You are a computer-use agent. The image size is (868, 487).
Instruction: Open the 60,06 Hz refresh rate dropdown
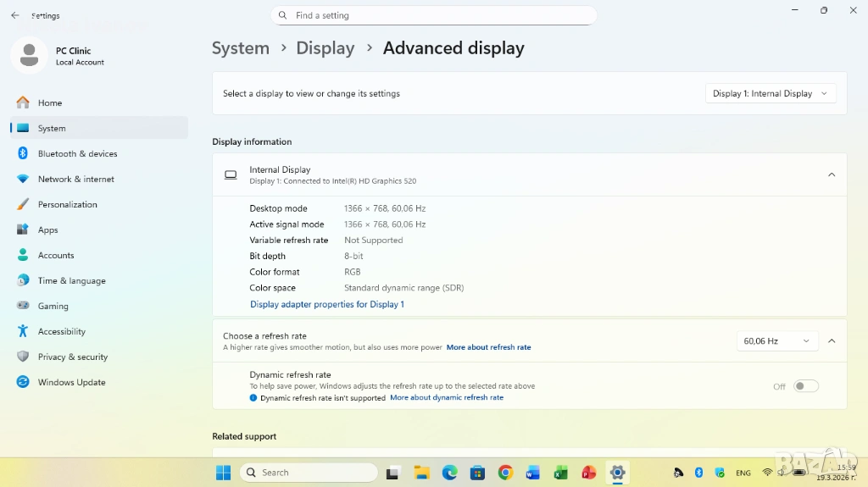776,340
